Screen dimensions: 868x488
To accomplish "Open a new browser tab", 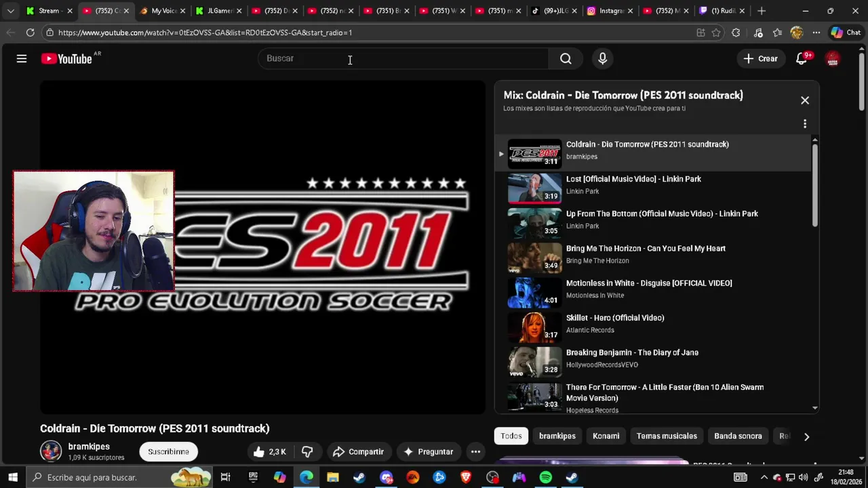I will [762, 11].
